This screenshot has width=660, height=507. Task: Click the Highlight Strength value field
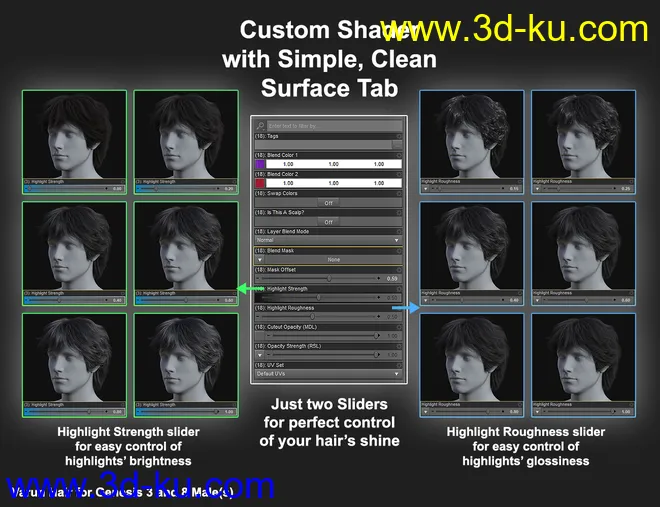pos(392,297)
